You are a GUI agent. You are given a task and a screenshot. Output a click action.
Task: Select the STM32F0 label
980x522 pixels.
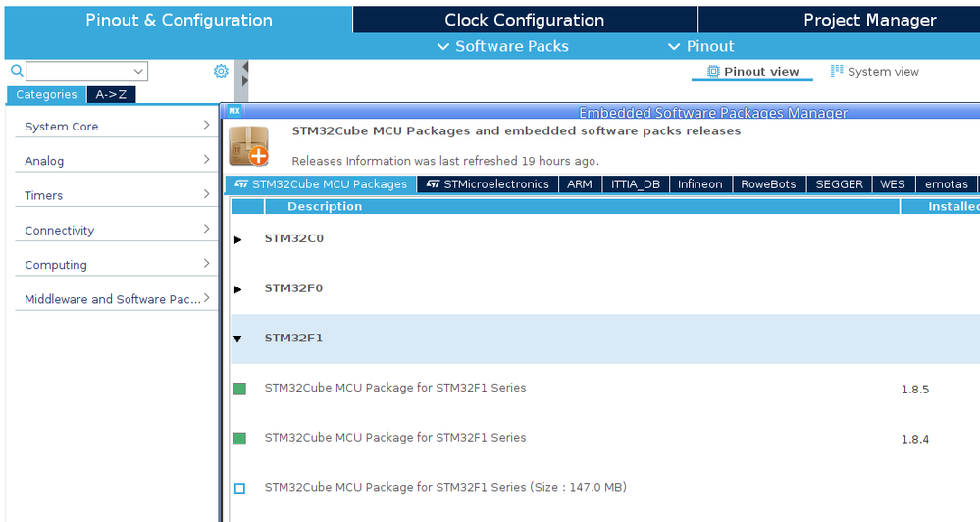pyautogui.click(x=293, y=288)
